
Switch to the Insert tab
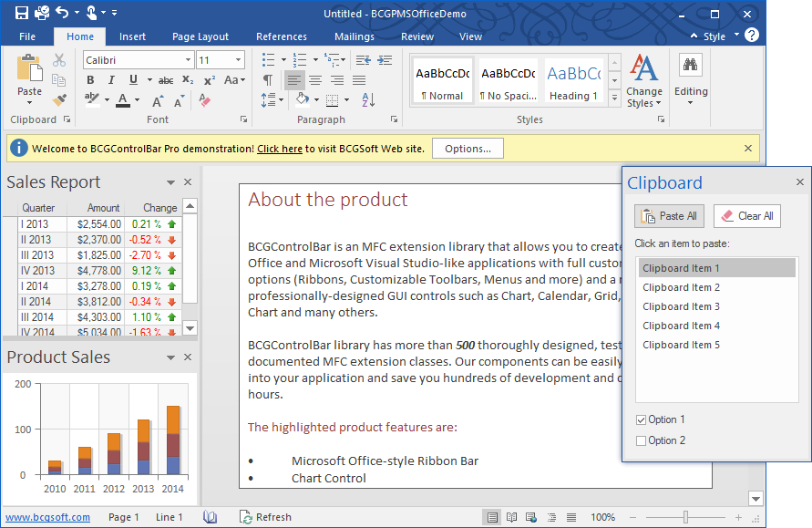pos(132,36)
